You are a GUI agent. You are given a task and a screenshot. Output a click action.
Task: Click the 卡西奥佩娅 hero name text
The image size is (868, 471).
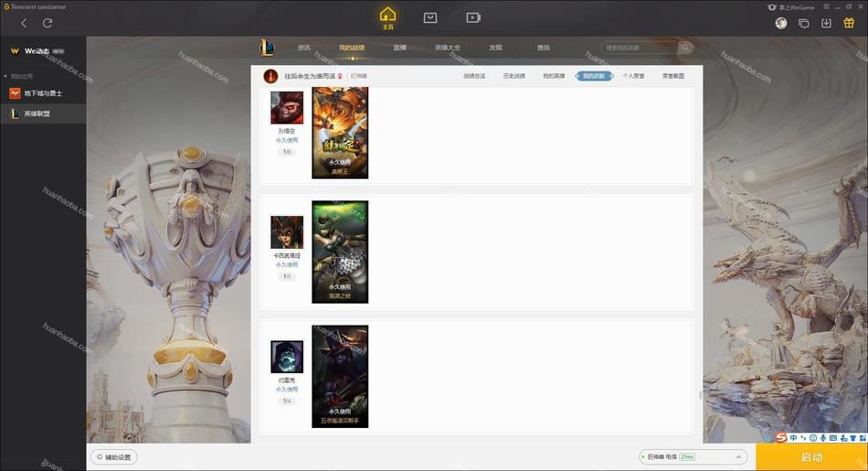point(287,256)
